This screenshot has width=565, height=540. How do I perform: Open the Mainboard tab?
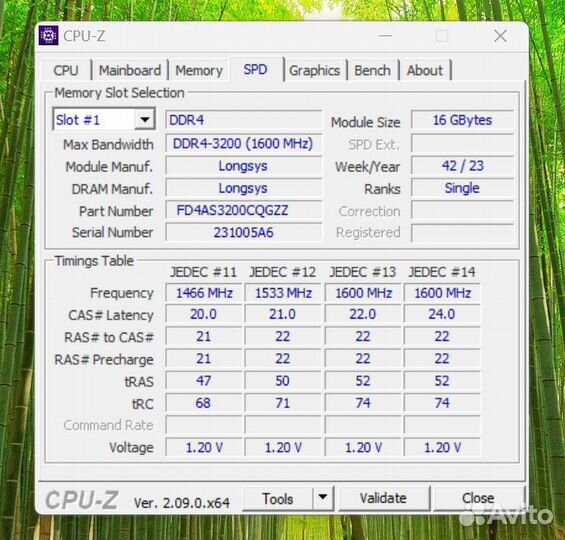point(130,70)
